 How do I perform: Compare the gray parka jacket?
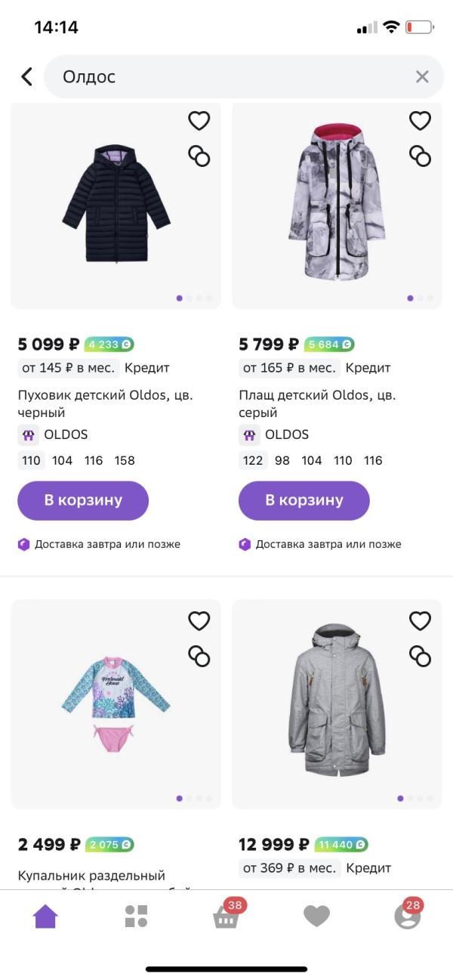click(x=420, y=656)
